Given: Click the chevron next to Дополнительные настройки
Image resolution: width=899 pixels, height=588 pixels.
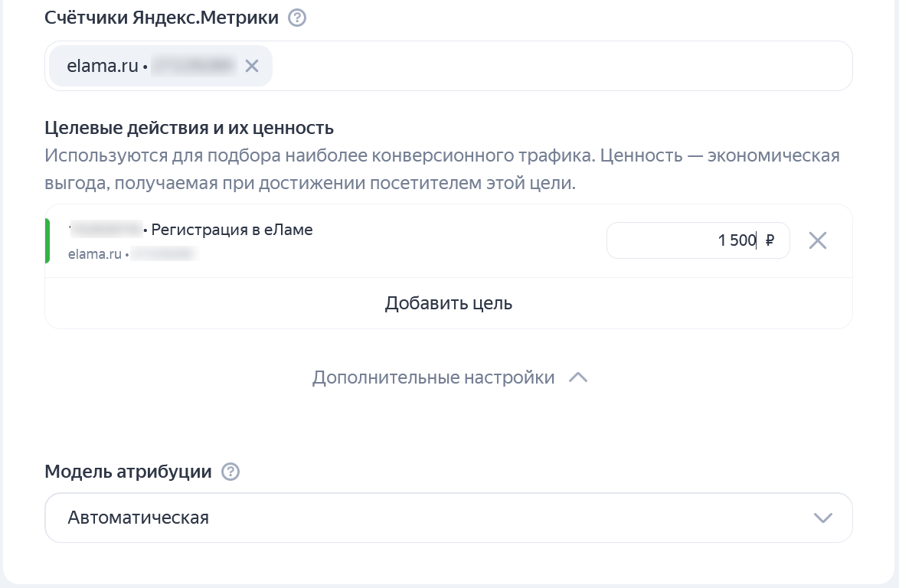Looking at the screenshot, I should click(x=578, y=377).
